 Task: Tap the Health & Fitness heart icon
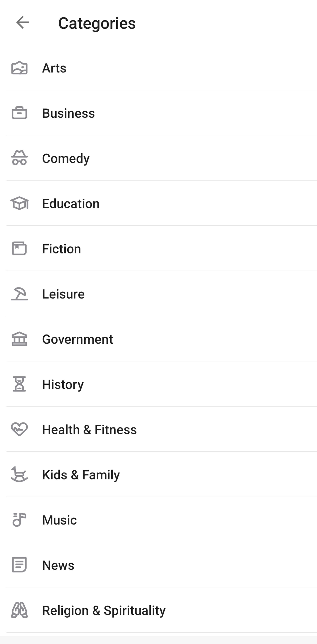(x=19, y=429)
